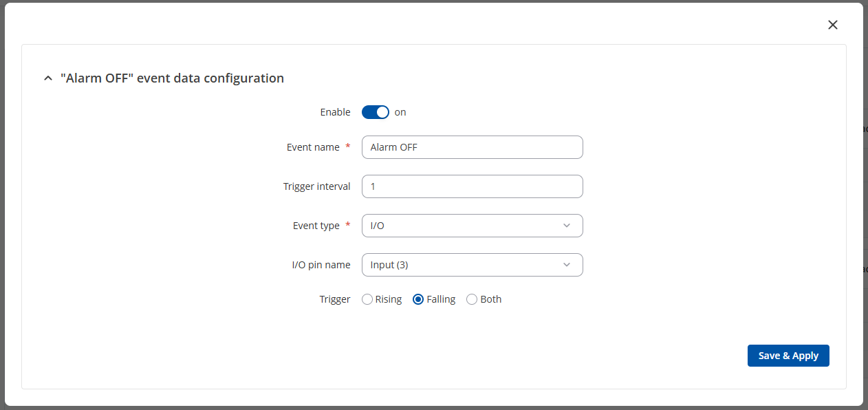The width and height of the screenshot is (868, 410).
Task: Select the Both trigger radio button
Action: 472,299
